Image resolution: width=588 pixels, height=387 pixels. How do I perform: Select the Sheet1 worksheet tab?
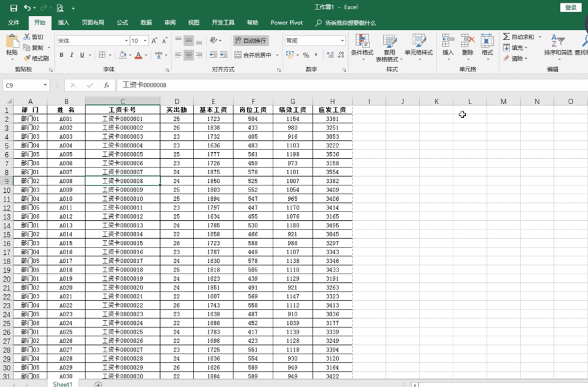tap(63, 384)
